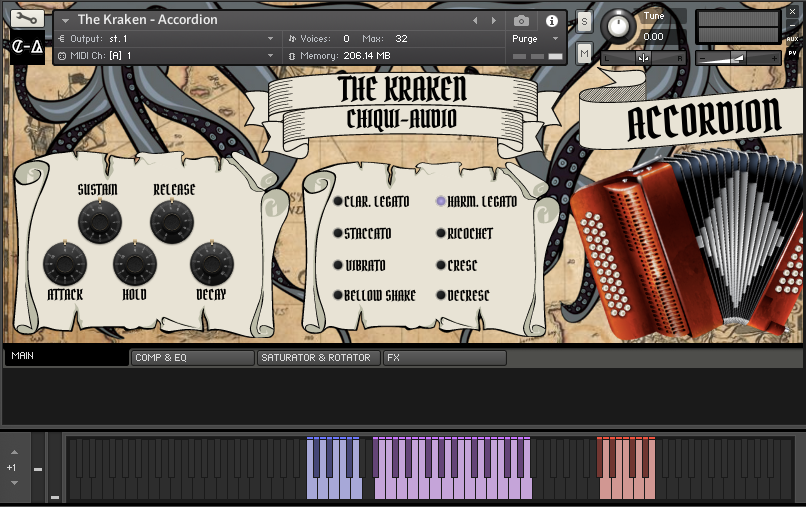Switch to the COMP & EQ tab

(192, 358)
